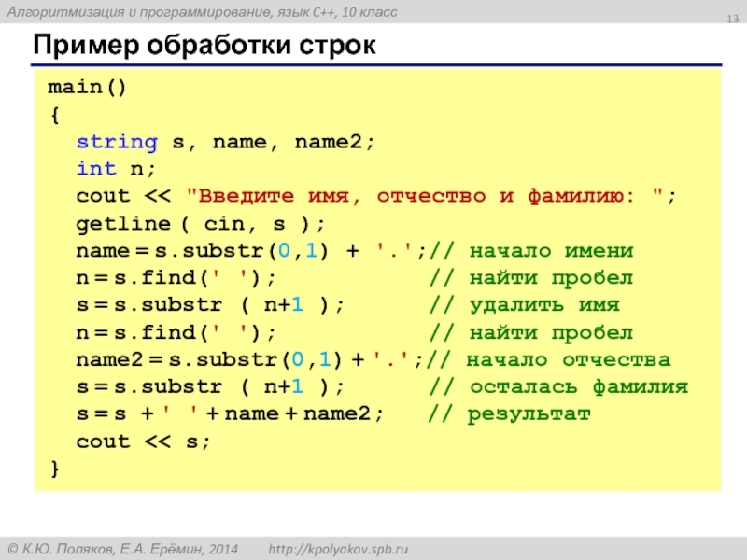Click the slide number 13
The image size is (747, 560).
click(733, 19)
